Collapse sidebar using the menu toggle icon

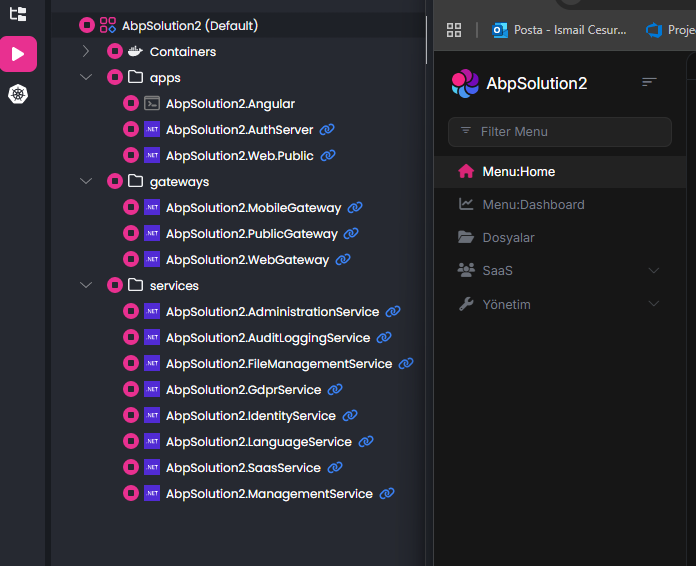[x=649, y=83]
